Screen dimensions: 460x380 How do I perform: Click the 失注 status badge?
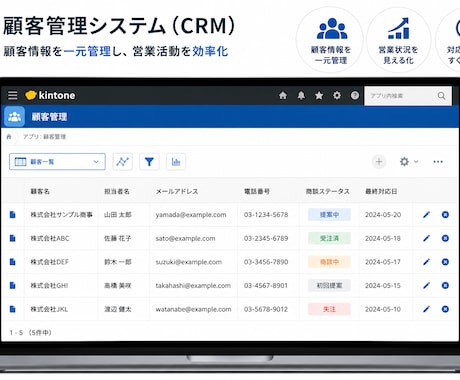tap(329, 309)
